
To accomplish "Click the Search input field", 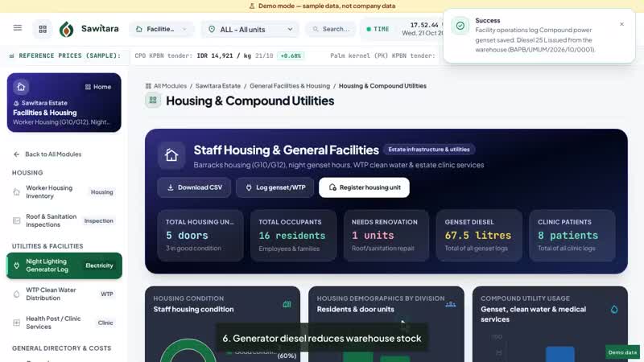I will click(331, 29).
